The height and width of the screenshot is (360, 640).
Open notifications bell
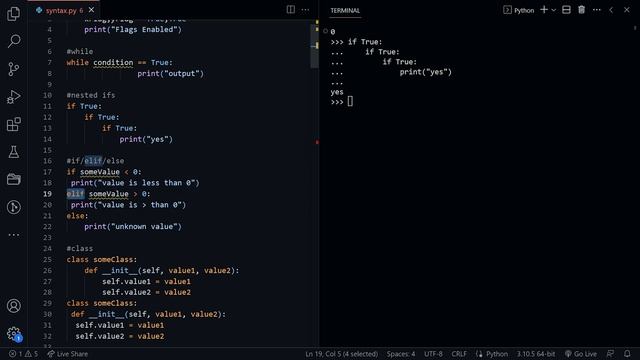click(x=627, y=354)
